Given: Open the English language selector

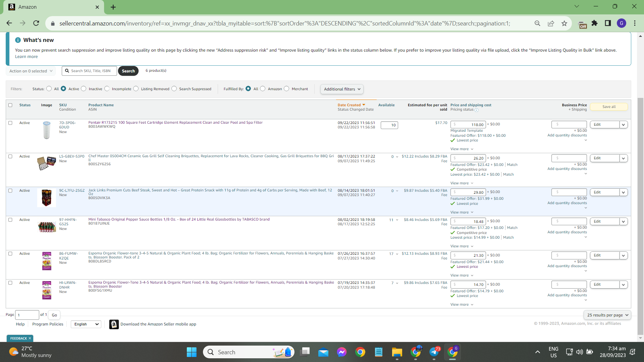Looking at the screenshot, I should [86, 324].
